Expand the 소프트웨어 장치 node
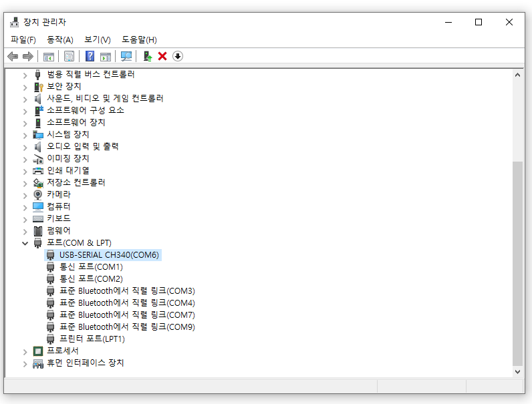This screenshot has height=404, width=532. pyautogui.click(x=25, y=123)
